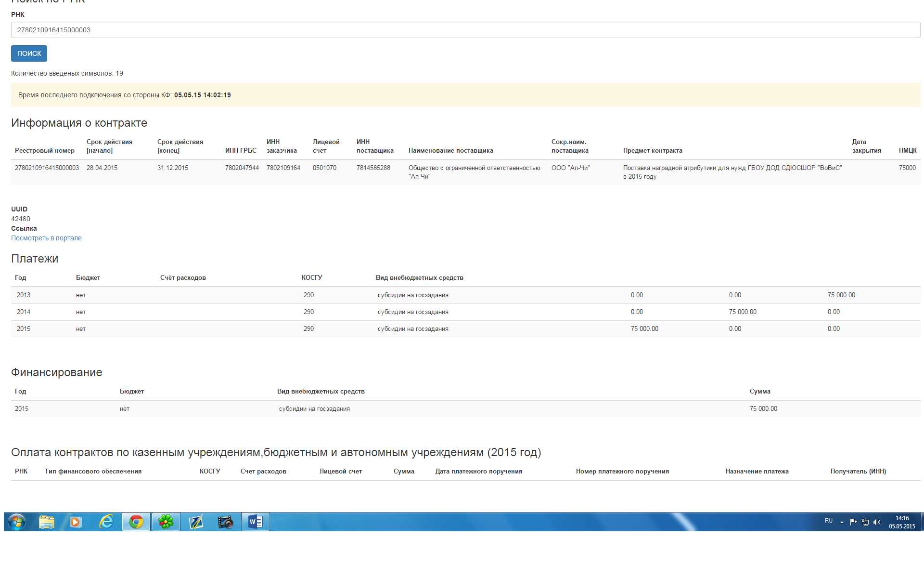Click supplier short name ООО "Ап-Чи"
924x578 pixels.
tap(570, 168)
